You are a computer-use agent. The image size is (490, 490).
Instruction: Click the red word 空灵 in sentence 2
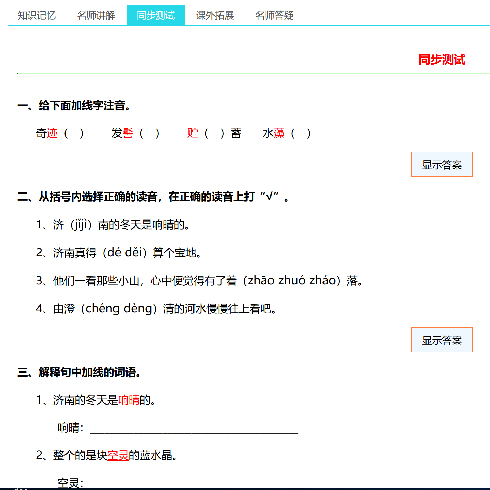click(x=118, y=455)
